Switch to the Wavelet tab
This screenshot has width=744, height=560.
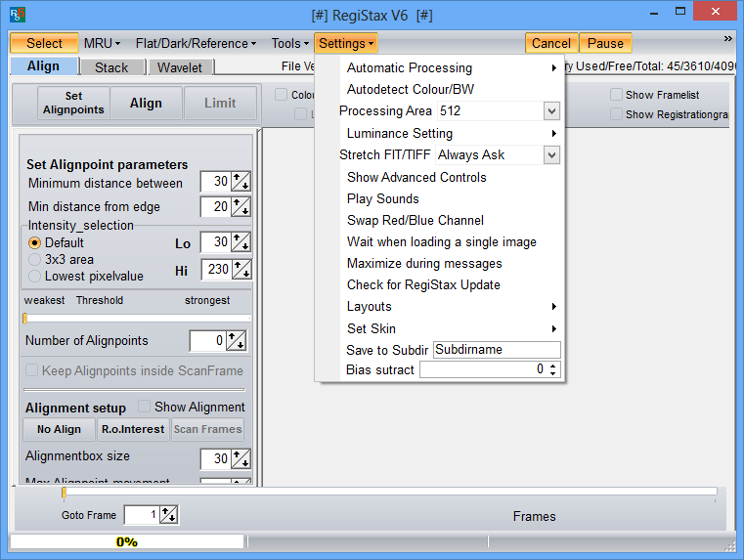[x=180, y=67]
